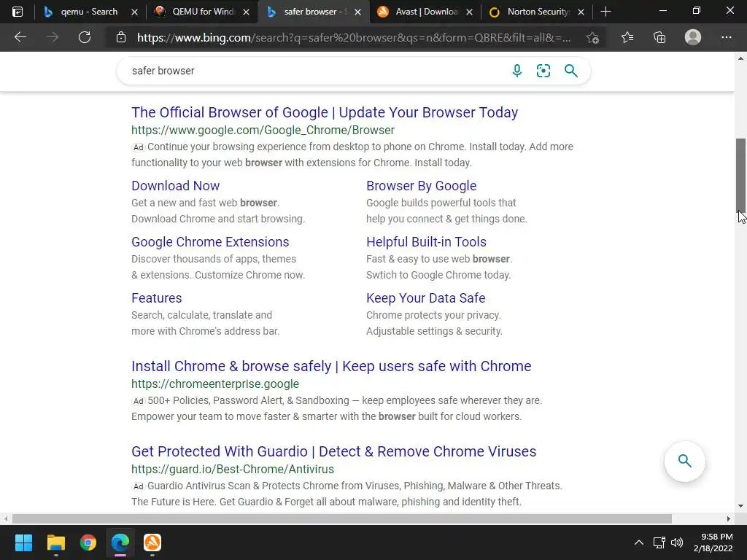The image size is (747, 560).
Task: Open the browser profile avatar
Action: (x=693, y=37)
